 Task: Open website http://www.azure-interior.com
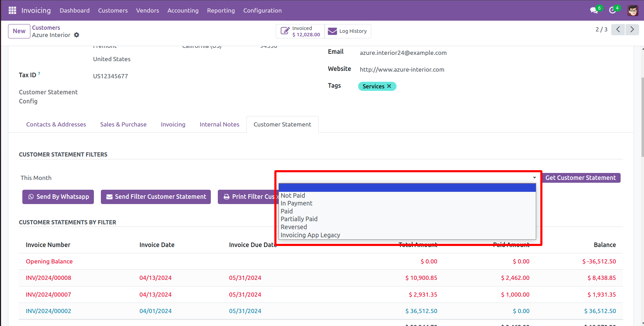coord(402,70)
